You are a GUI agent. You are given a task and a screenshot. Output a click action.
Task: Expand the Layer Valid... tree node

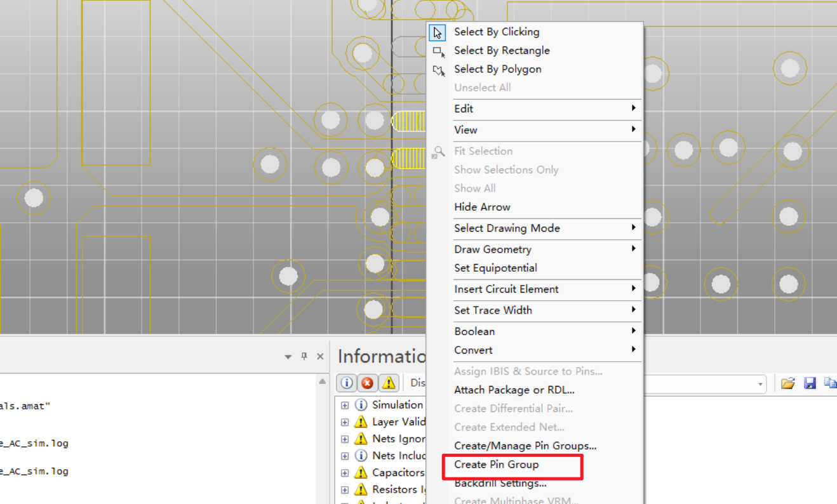(x=345, y=422)
